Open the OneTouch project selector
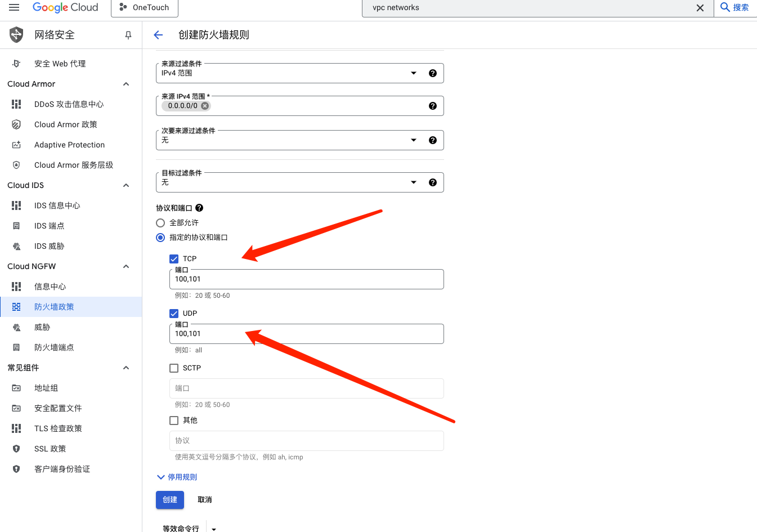The image size is (757, 532). tap(145, 8)
